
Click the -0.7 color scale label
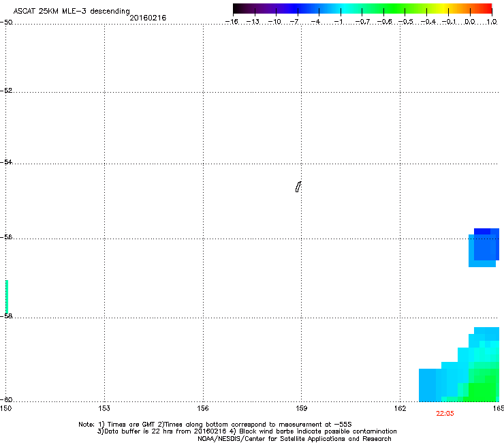[x=362, y=22]
